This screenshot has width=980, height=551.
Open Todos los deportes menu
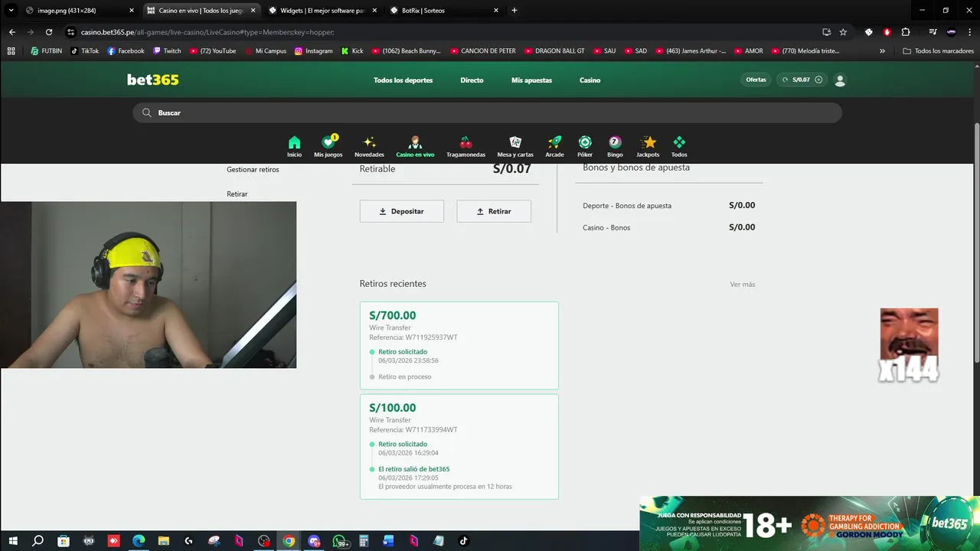(403, 80)
